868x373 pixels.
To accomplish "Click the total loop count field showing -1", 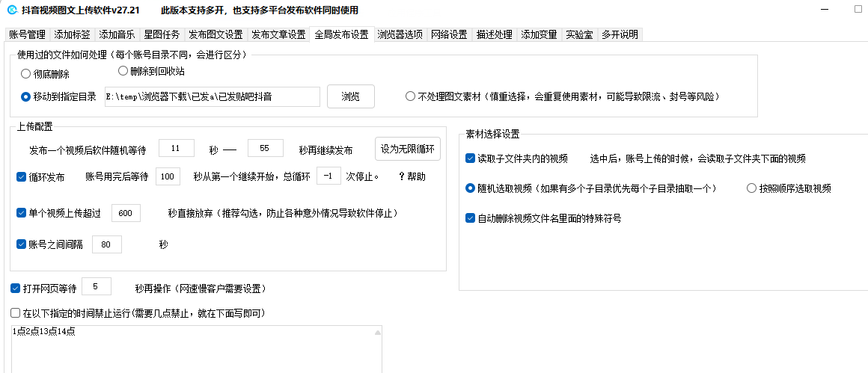I will pyautogui.click(x=328, y=177).
